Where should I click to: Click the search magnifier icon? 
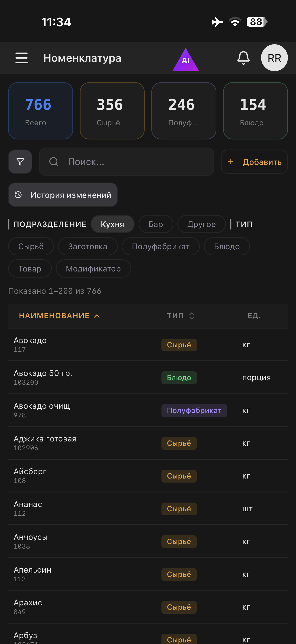coord(53,162)
